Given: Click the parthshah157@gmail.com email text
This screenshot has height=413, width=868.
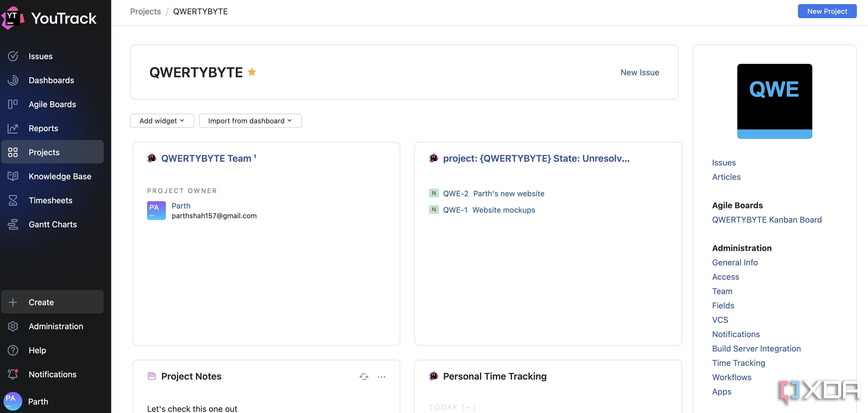Looking at the screenshot, I should (214, 216).
